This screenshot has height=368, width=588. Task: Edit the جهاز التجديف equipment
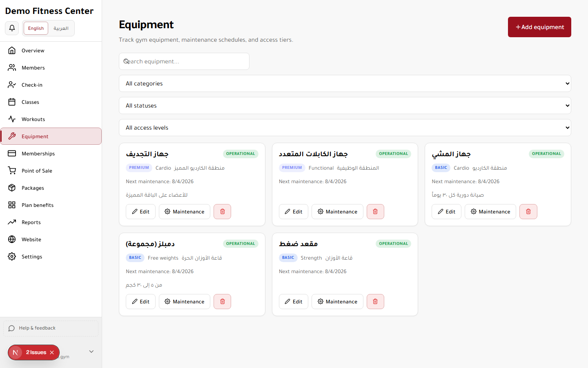click(x=140, y=212)
